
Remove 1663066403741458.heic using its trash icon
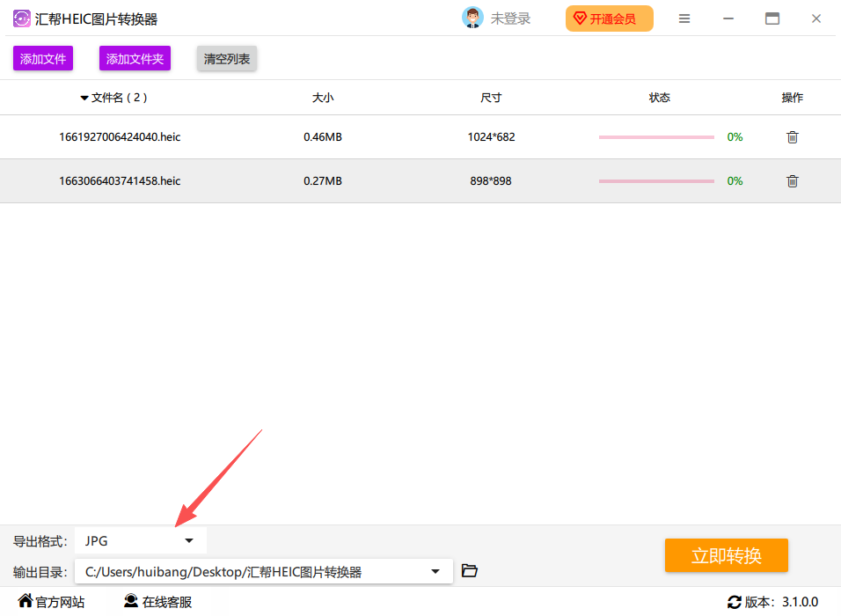tap(793, 181)
